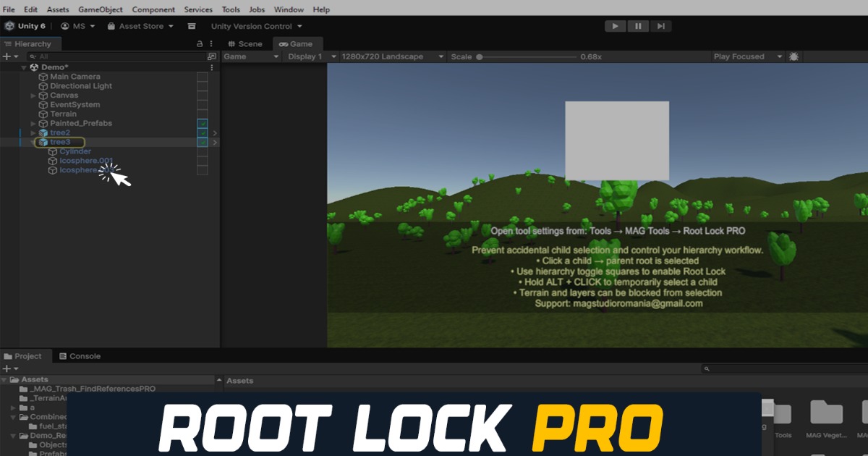The width and height of the screenshot is (868, 456).
Task: Open the Edit menu
Action: [x=30, y=9]
